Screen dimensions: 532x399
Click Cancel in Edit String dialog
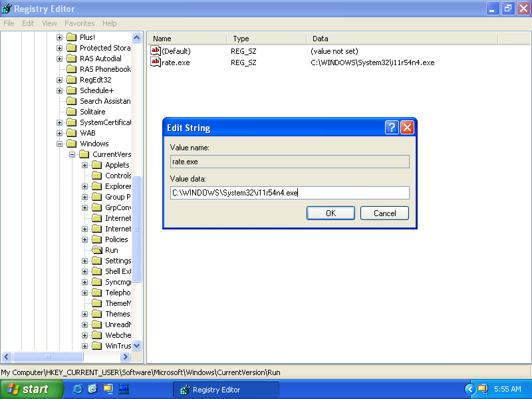pos(384,213)
